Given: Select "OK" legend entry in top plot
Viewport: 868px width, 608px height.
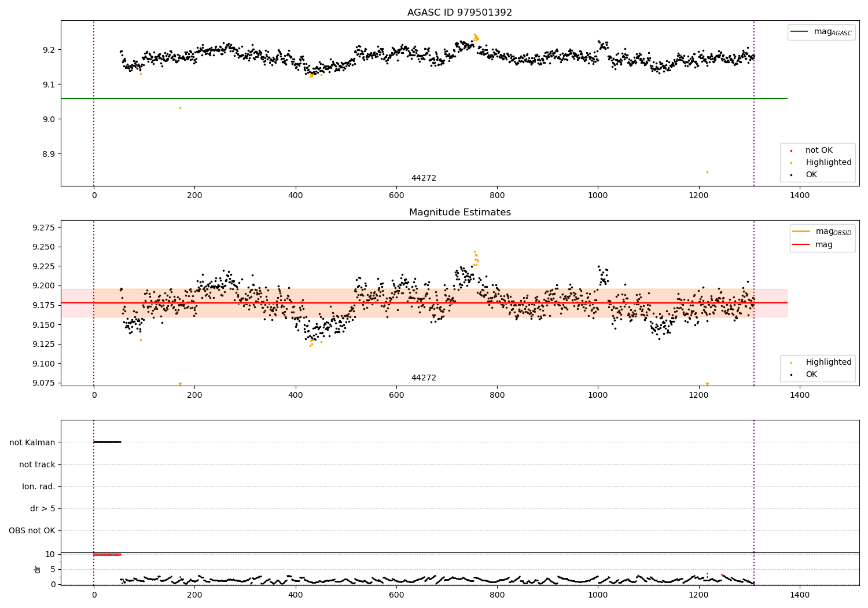Looking at the screenshot, I should (x=811, y=175).
